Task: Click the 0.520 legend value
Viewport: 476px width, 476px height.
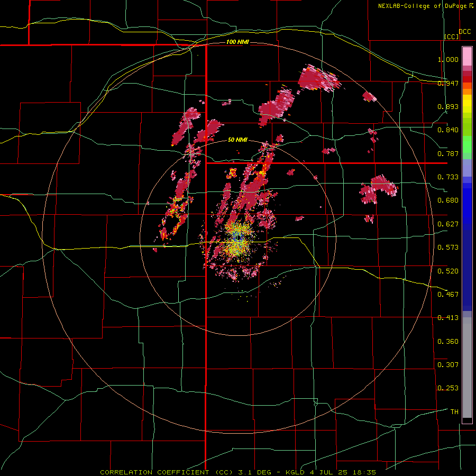Action: 448,271
